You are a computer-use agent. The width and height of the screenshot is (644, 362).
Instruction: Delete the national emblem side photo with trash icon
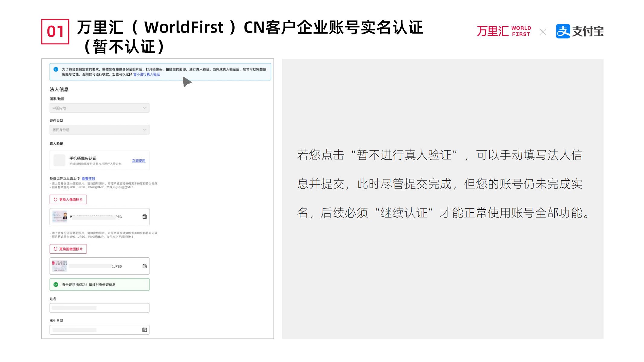(145, 266)
